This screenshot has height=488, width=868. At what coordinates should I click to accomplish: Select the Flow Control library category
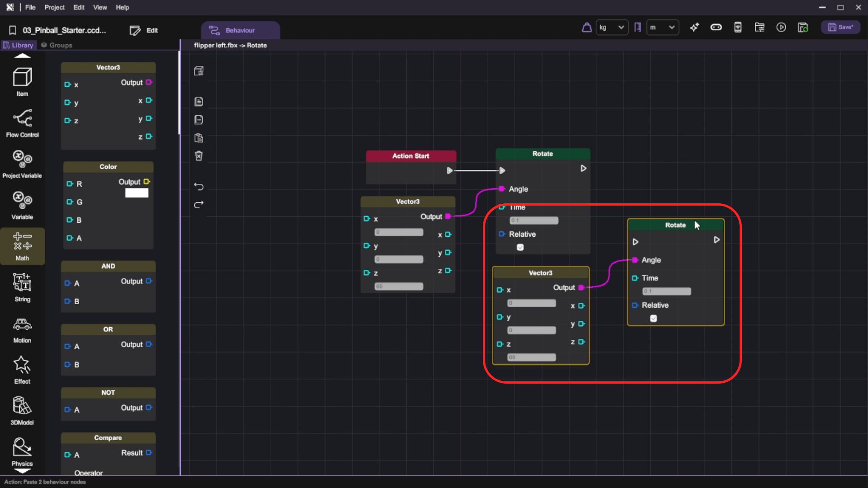[22, 123]
